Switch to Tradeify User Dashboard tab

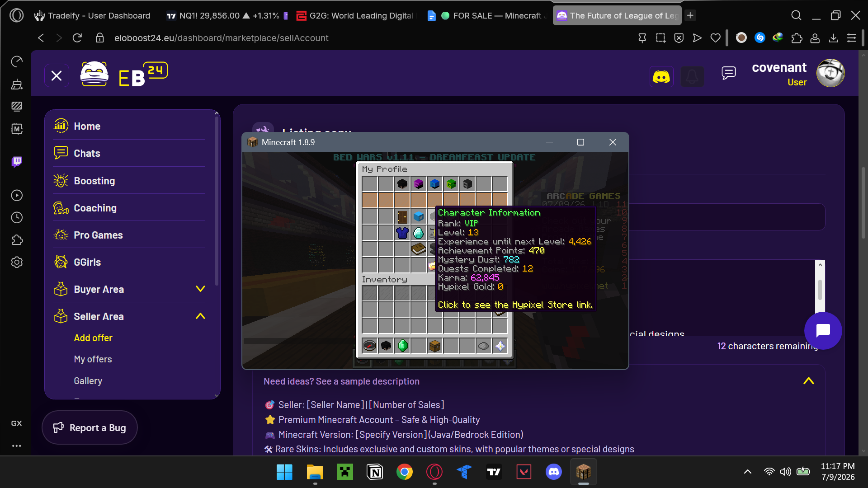point(93,15)
